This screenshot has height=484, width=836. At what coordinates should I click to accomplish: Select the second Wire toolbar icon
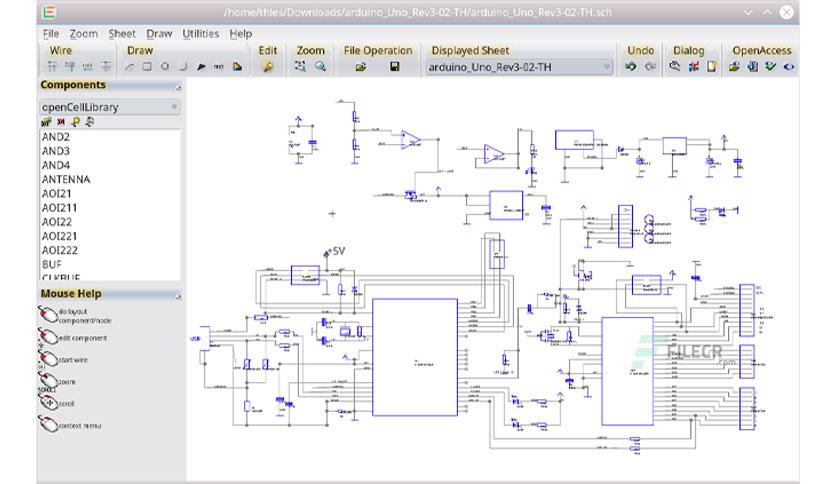pos(70,66)
